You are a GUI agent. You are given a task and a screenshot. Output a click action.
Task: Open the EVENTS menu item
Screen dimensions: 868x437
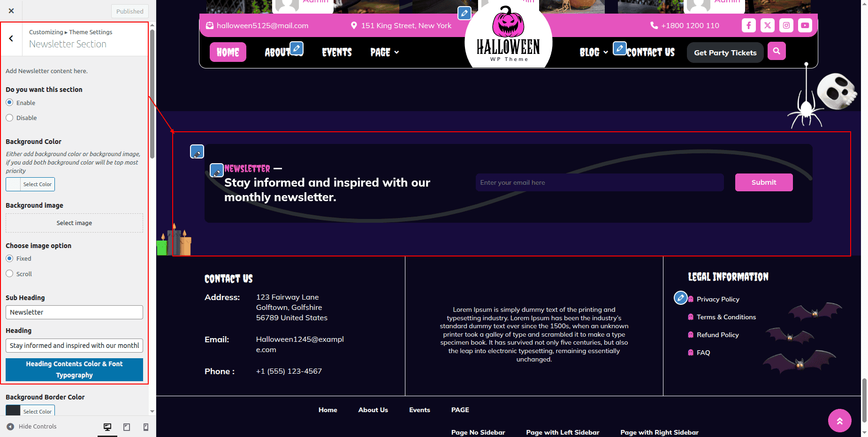click(336, 53)
